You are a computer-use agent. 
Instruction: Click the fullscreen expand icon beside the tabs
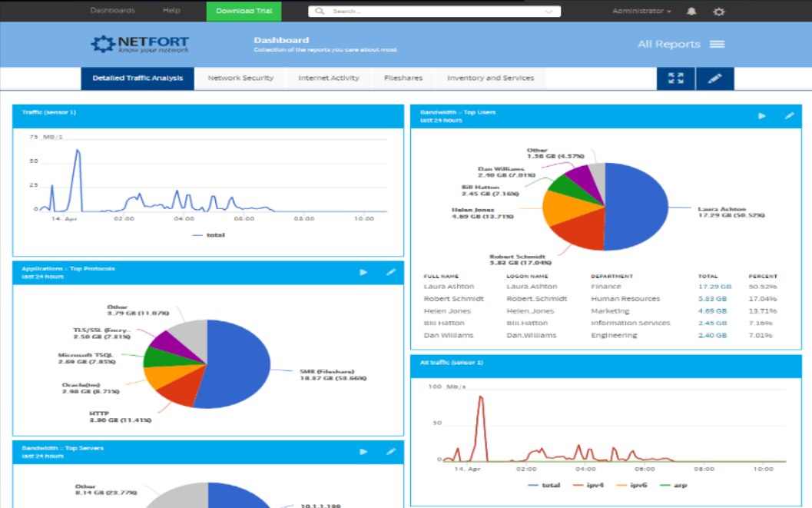674,78
